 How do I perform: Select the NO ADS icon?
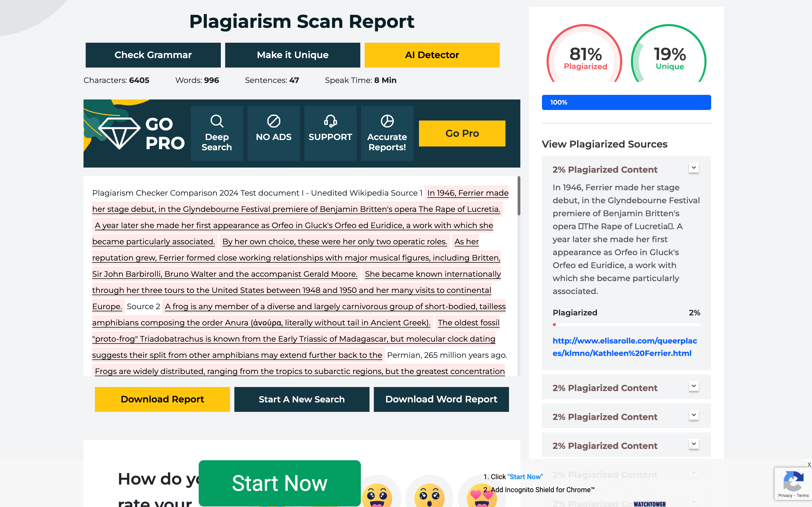(x=273, y=121)
